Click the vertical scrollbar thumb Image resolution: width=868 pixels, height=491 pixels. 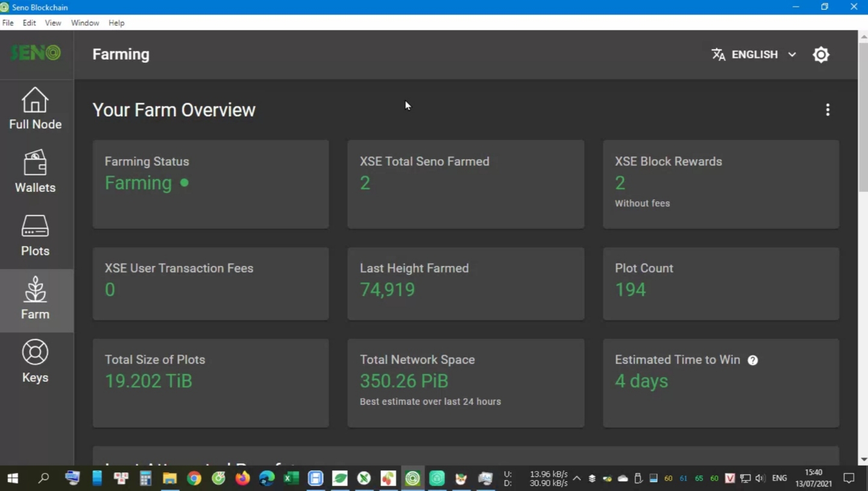click(x=863, y=117)
